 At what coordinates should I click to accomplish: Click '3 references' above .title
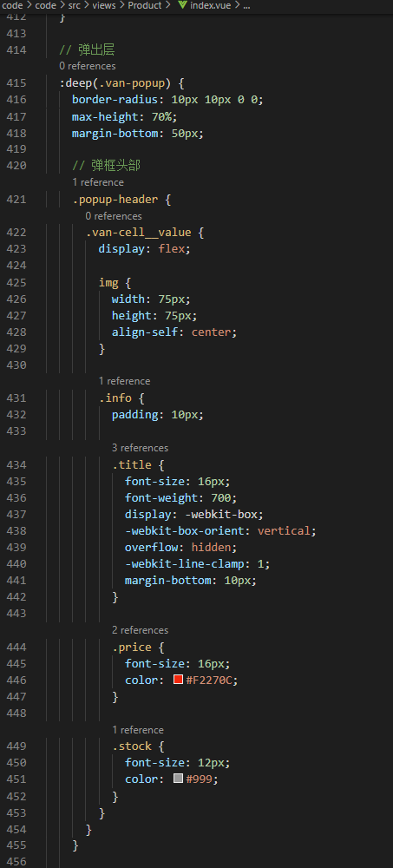[140, 447]
